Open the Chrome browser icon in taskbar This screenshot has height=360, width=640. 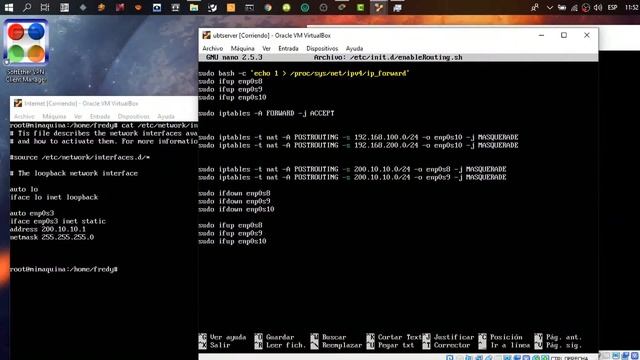[268, 7]
